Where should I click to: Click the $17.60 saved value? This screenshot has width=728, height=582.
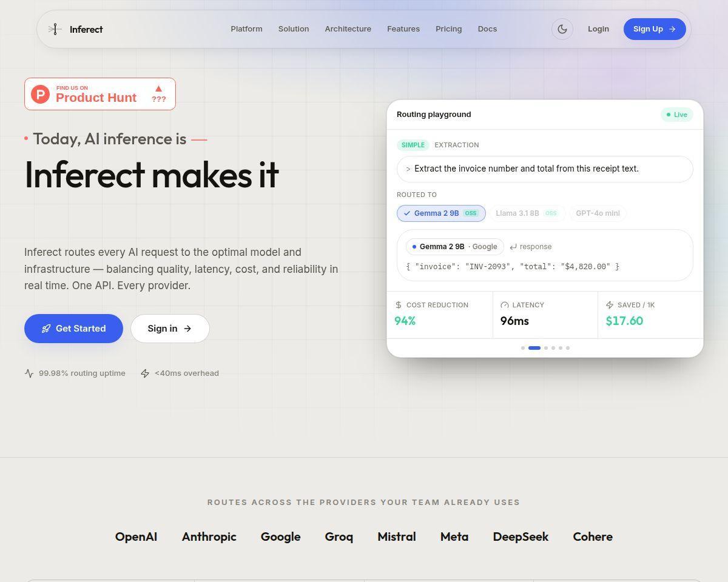pos(624,321)
